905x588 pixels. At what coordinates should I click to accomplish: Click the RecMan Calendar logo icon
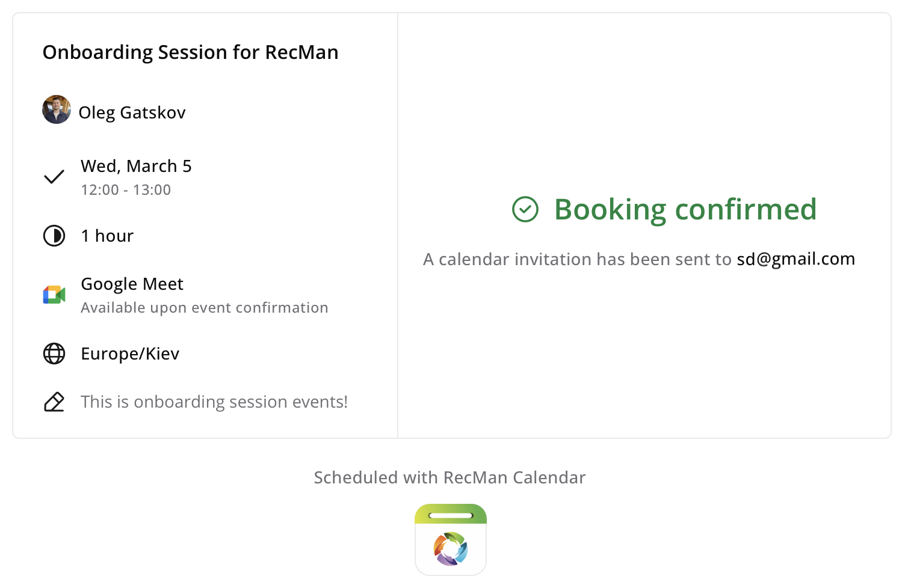pyautogui.click(x=451, y=539)
